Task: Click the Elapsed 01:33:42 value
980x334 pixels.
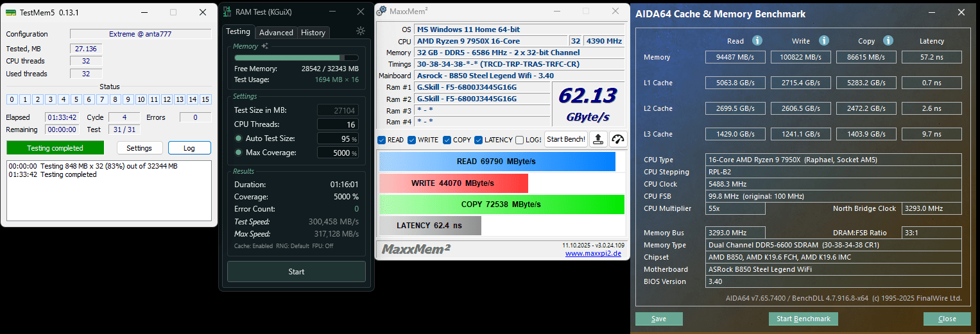Action: click(x=62, y=117)
